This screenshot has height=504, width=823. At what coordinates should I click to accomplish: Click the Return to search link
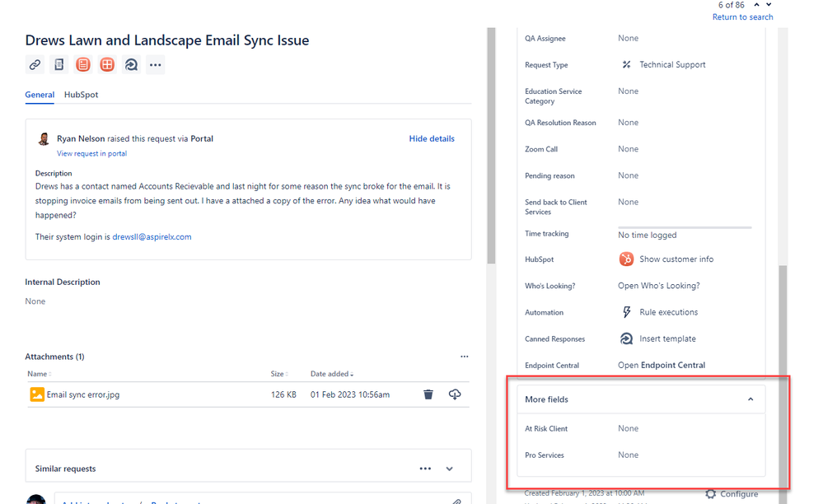(742, 16)
